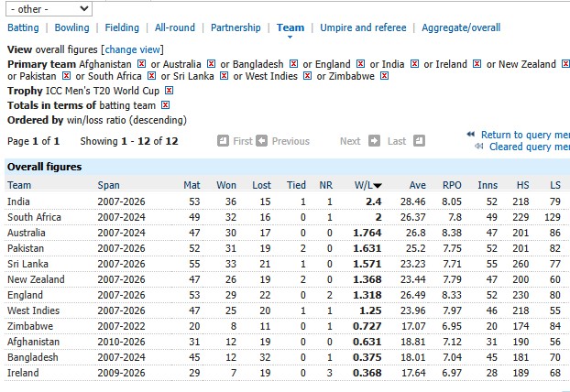Click the Last page arrow icon
570x392 pixels.
click(x=419, y=141)
